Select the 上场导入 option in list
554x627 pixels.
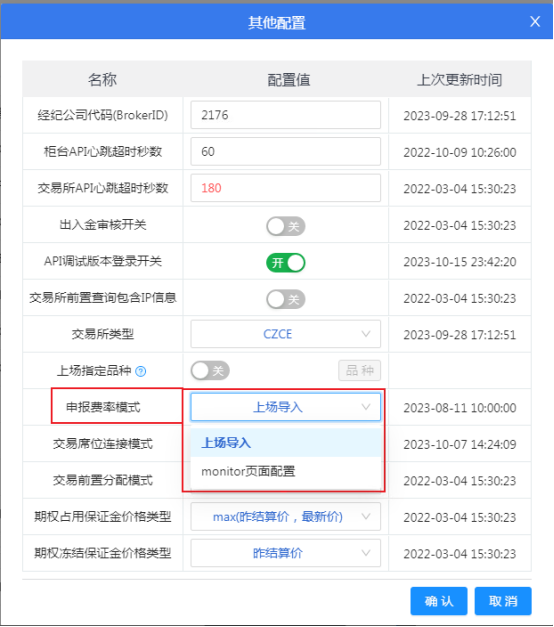pos(286,443)
